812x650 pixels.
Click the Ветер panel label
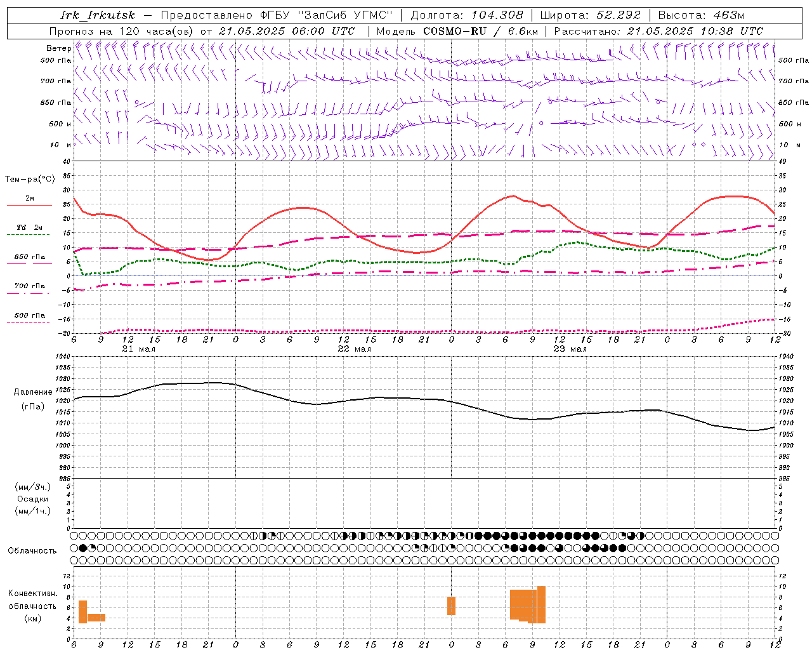(58, 48)
